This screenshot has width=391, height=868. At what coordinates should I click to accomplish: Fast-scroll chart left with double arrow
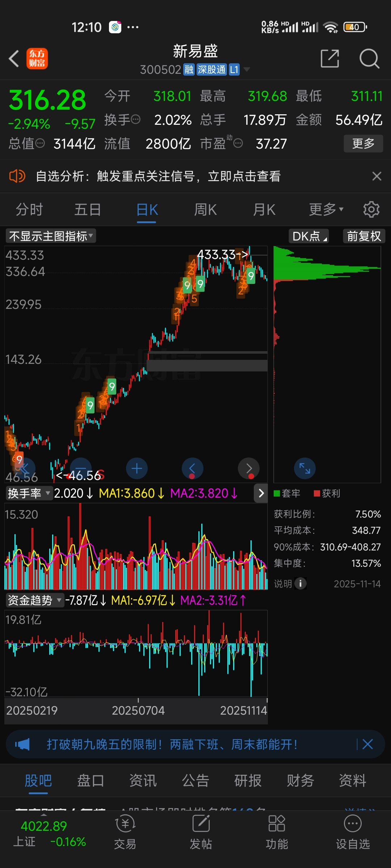[x=25, y=469]
